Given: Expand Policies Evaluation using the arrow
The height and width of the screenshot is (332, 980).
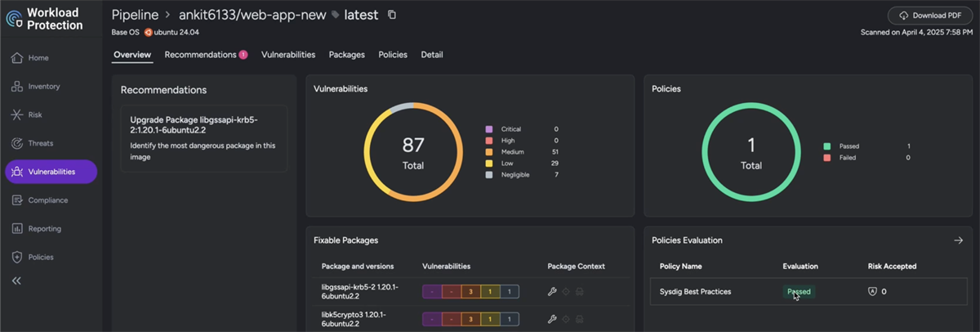Looking at the screenshot, I should click(958, 240).
